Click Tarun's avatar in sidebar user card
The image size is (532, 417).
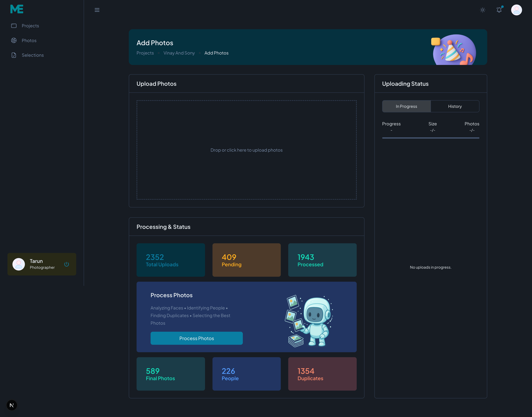(x=19, y=264)
